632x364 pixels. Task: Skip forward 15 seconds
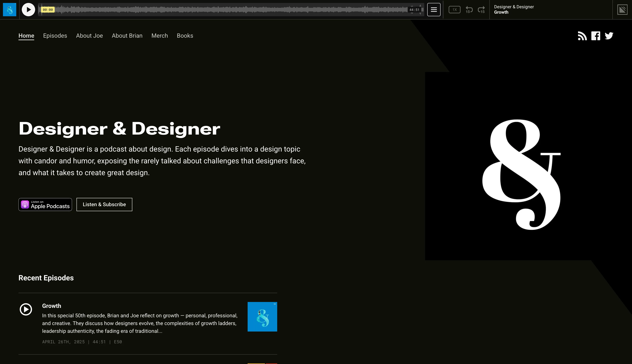(x=481, y=10)
